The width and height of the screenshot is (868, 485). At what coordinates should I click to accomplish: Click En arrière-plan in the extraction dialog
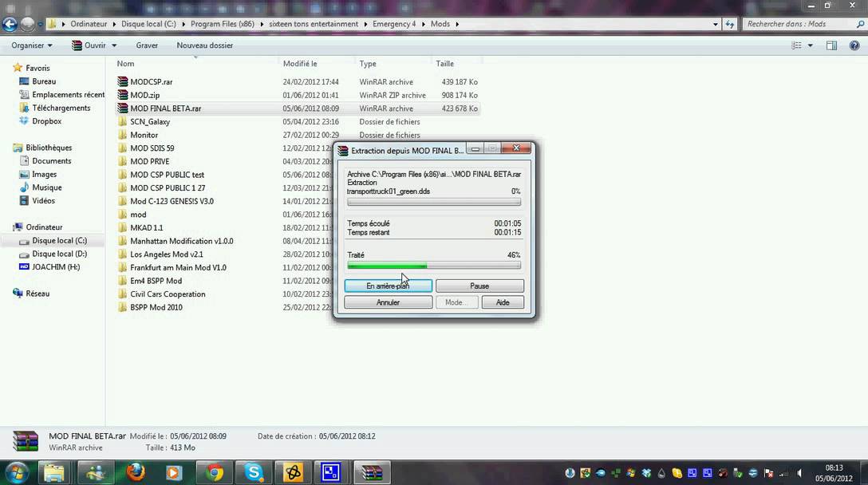pyautogui.click(x=388, y=286)
